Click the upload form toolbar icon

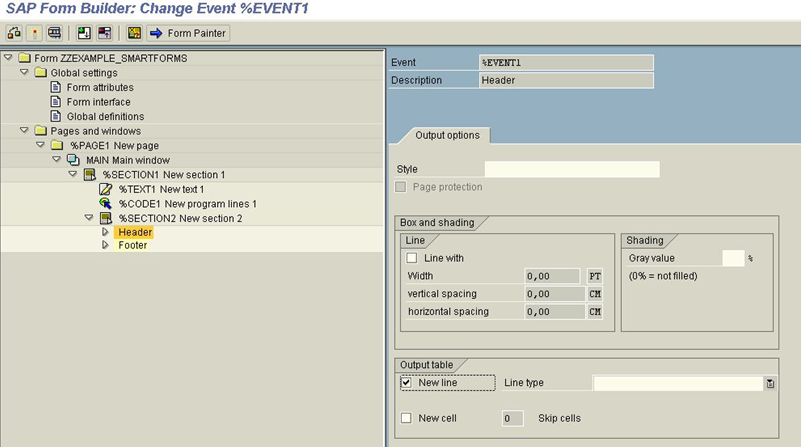pyautogui.click(x=104, y=33)
